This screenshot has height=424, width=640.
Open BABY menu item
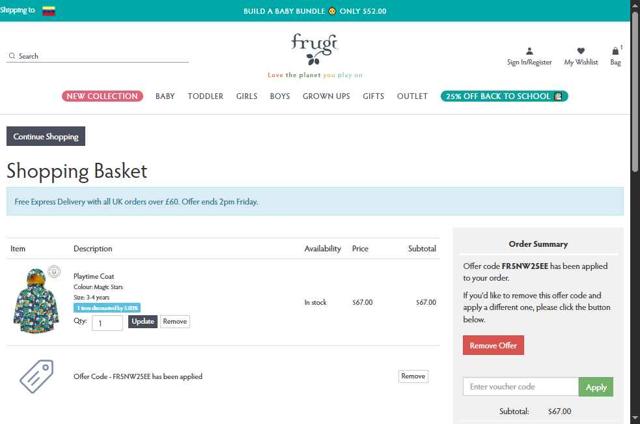[165, 96]
